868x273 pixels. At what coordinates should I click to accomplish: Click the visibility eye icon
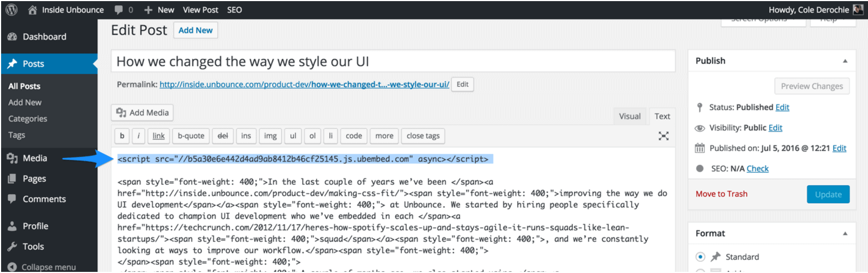700,128
